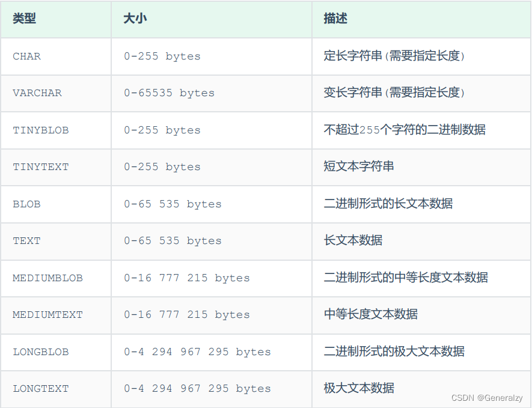Click LONGTEXT's 0-4 294 967 295 bytes
Screen dimensions: 532x408
(x=197, y=389)
